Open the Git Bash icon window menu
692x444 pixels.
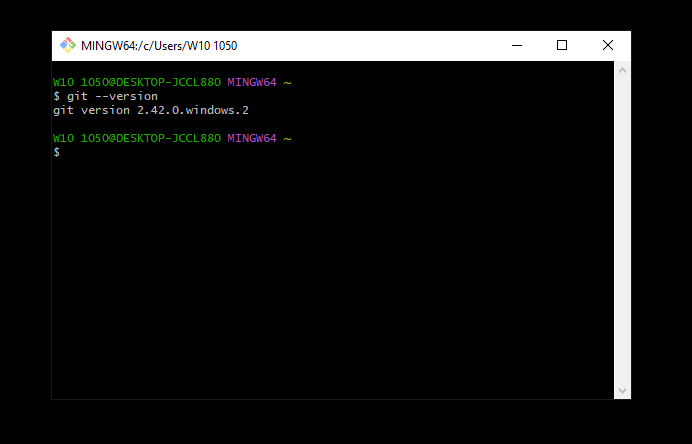pyautogui.click(x=68, y=45)
